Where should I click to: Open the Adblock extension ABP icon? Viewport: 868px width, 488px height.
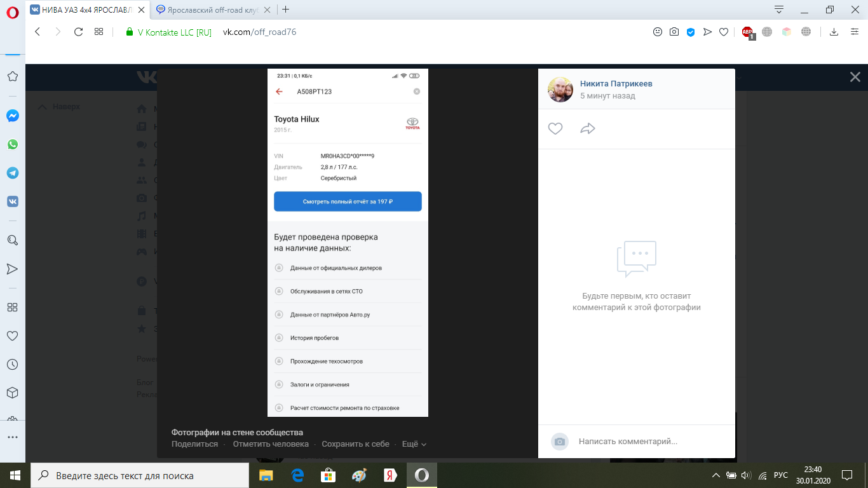pos(747,32)
